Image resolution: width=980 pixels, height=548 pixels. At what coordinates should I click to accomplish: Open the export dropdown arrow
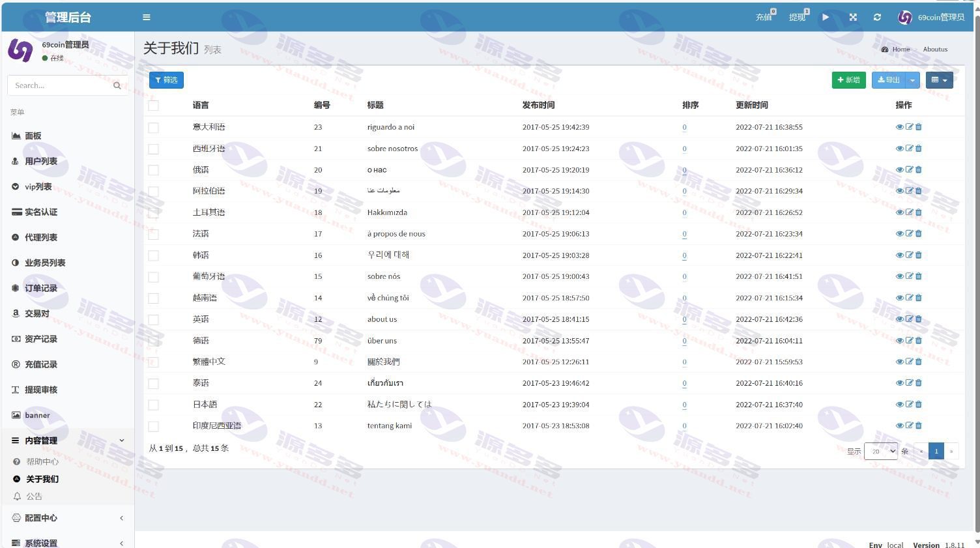pos(912,80)
